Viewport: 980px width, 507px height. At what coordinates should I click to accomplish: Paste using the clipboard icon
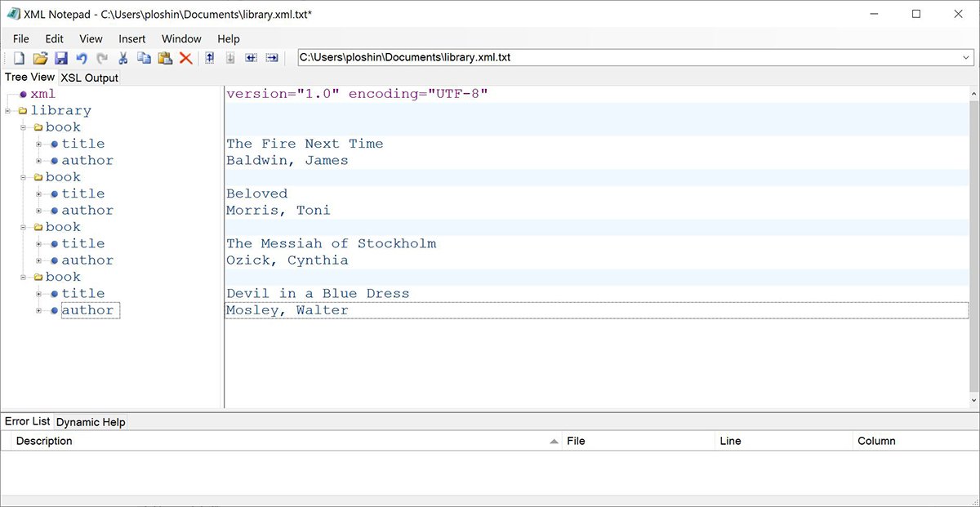pyautogui.click(x=165, y=58)
